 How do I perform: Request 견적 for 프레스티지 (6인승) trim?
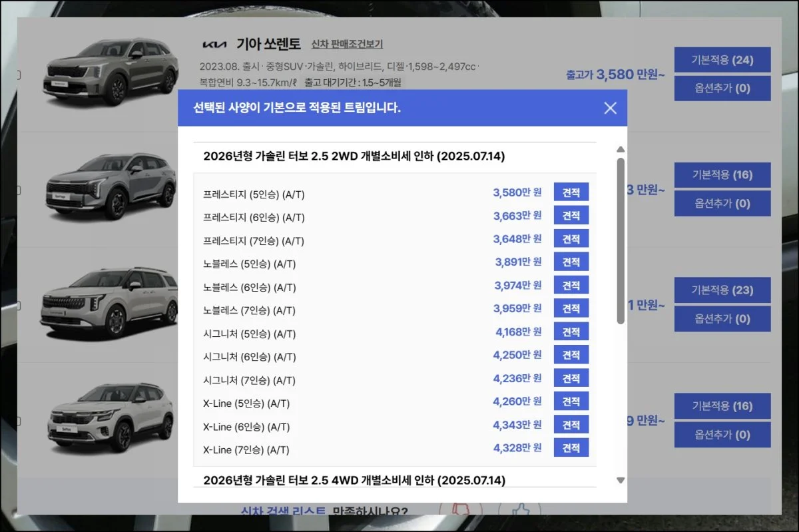click(x=571, y=216)
